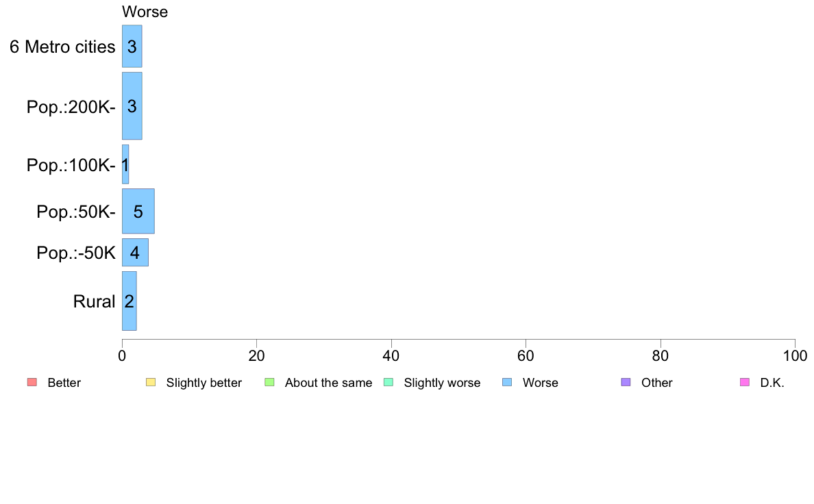Screen dimensions: 814x504
Task: Click the yellow Slightly better legend swatch
Action: [151, 383]
